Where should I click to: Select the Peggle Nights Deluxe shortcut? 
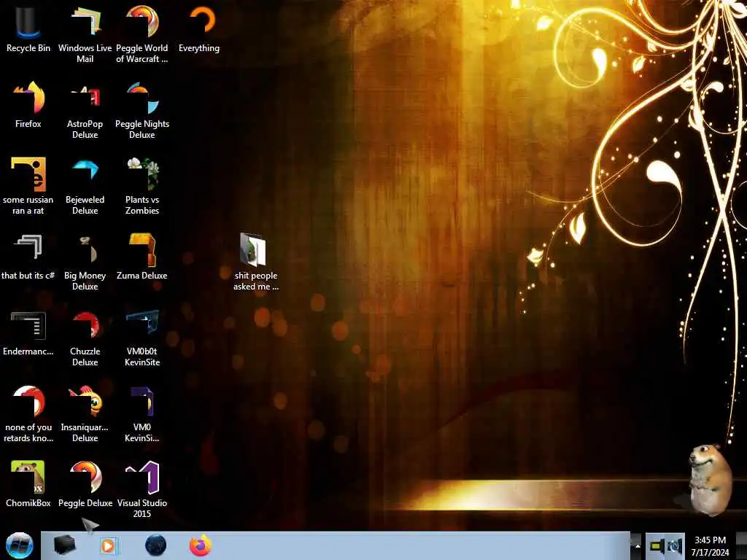(x=142, y=111)
